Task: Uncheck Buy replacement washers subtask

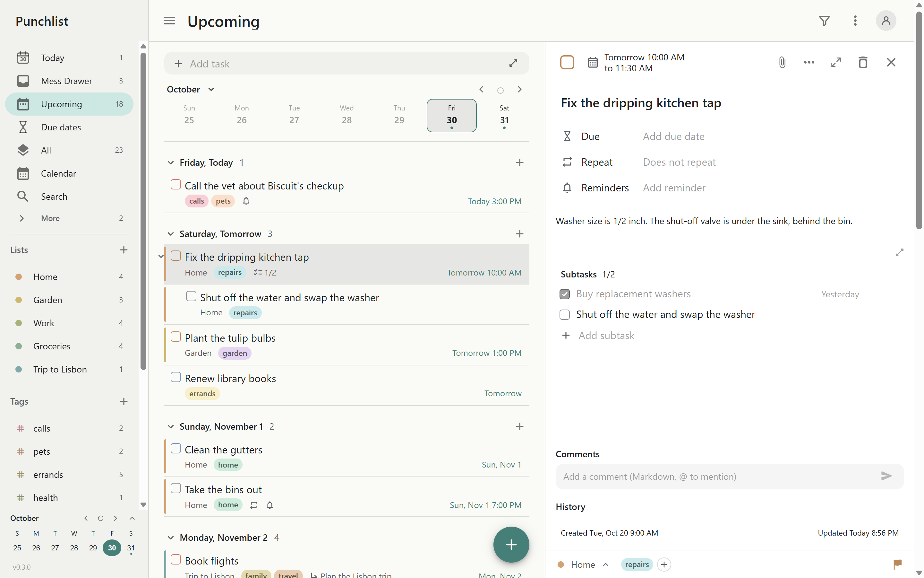Action: [x=564, y=294]
